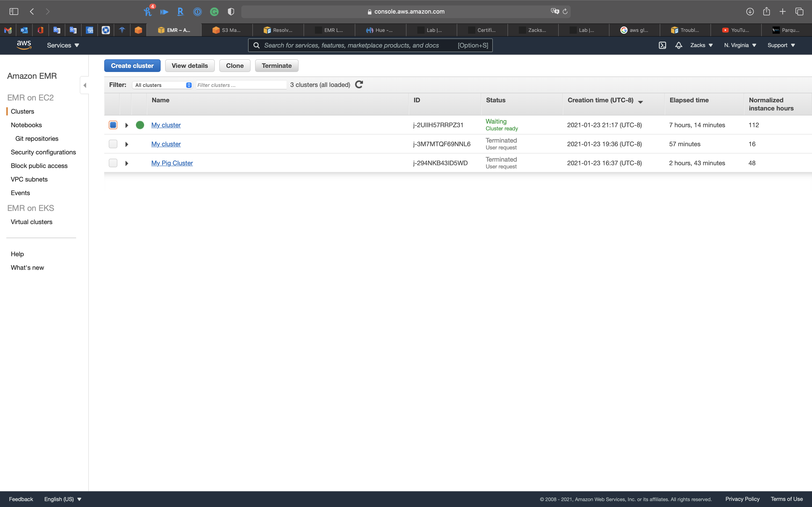This screenshot has width=812, height=507.
Task: Uncheck the j-2UIIH57RRPZ31 cluster checkbox
Action: point(113,125)
